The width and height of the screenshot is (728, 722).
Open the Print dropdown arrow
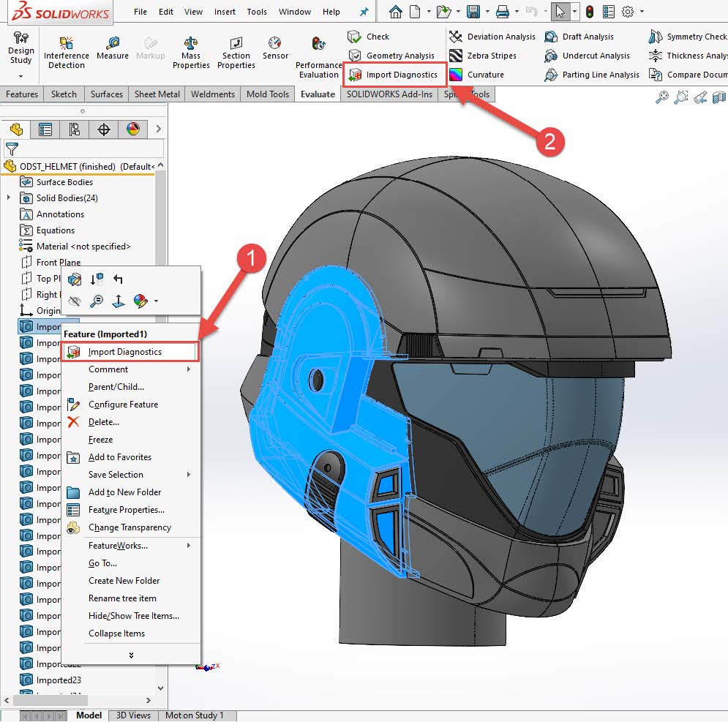click(x=517, y=12)
